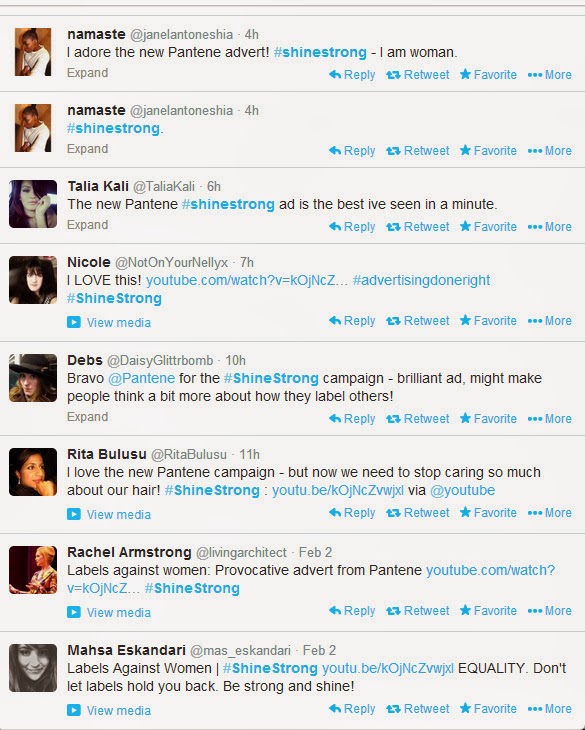Open the @youtube mention in Rita's tweet
585x730 pixels.
pyautogui.click(x=463, y=490)
